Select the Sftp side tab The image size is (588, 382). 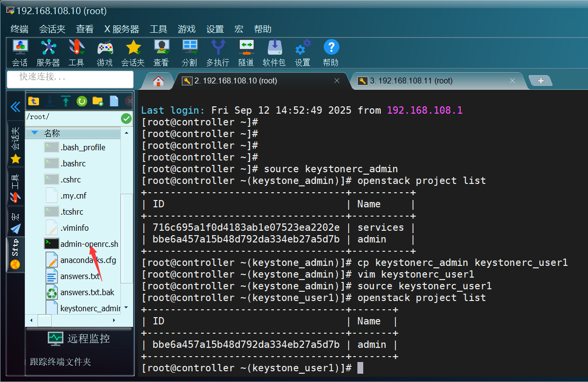(x=16, y=254)
